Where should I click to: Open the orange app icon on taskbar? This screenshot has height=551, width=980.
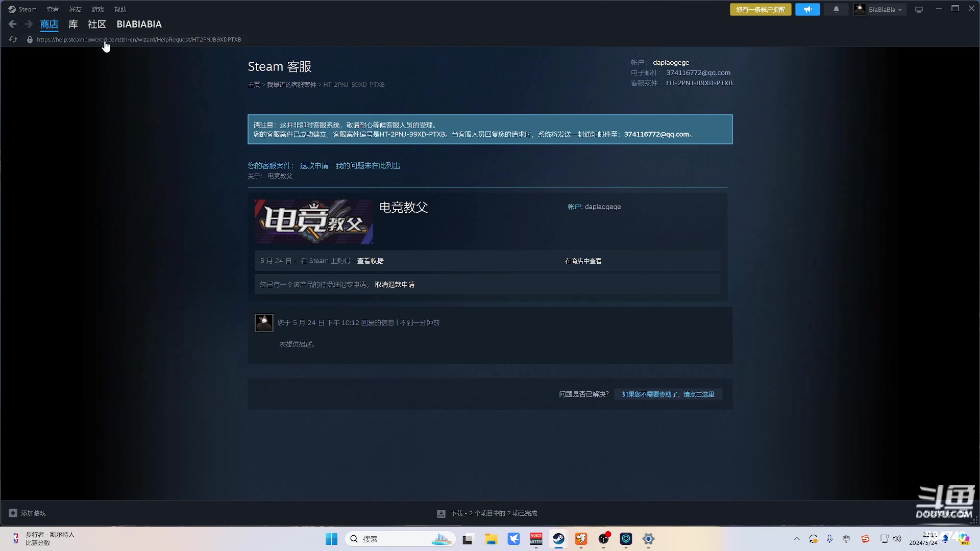[x=581, y=539]
